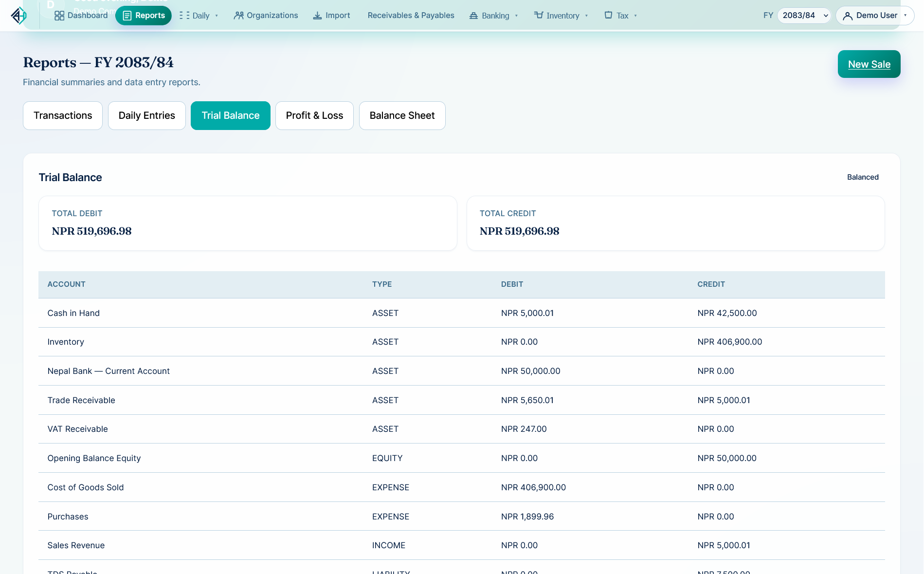
Task: Click the CREDIT column header
Action: [x=711, y=284]
